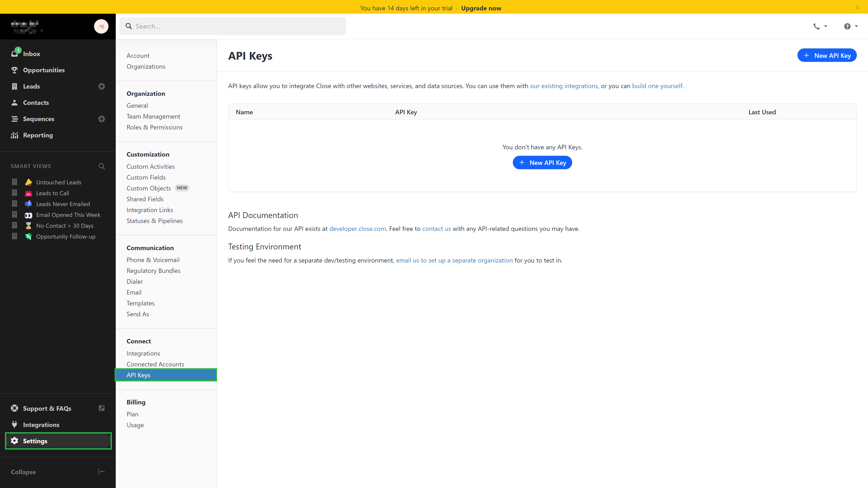This screenshot has width=868, height=488.
Task: Click the Collapse sidebar arrow icon
Action: pyautogui.click(x=101, y=472)
